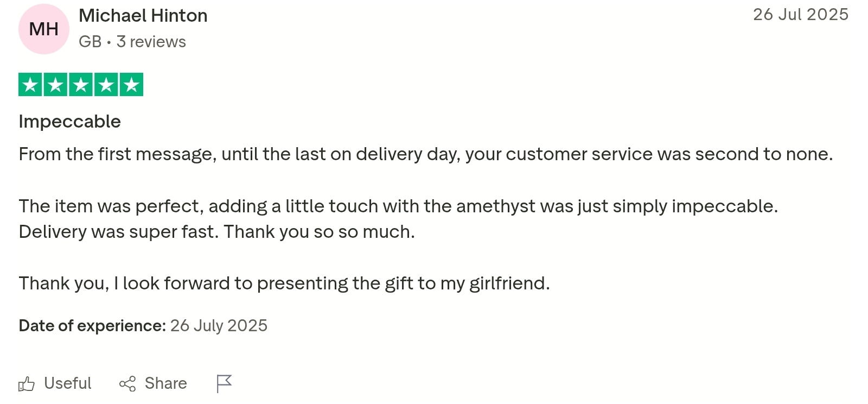Click the thumbs-up Useful icon

(27, 384)
